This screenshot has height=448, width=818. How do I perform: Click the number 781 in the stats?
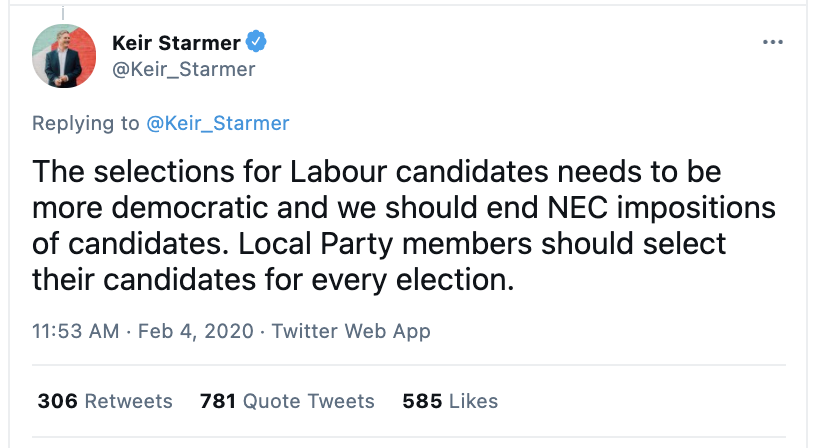click(218, 401)
